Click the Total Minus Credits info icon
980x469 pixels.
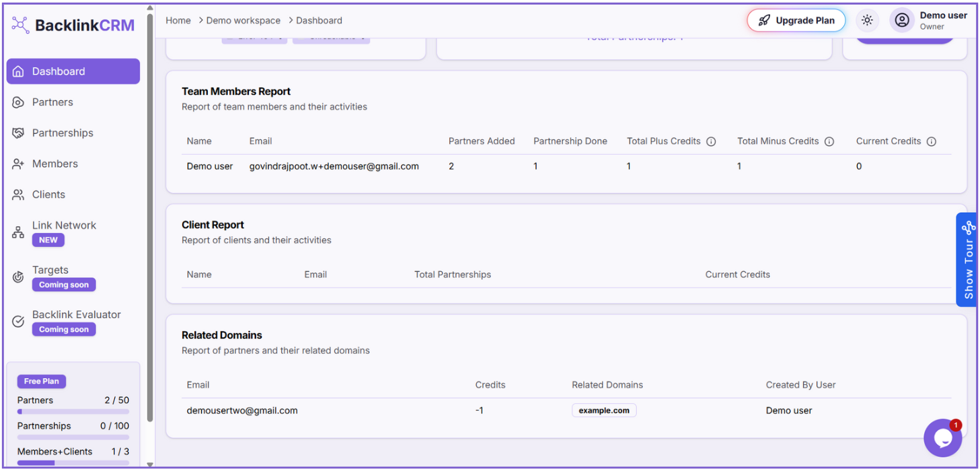coord(829,141)
